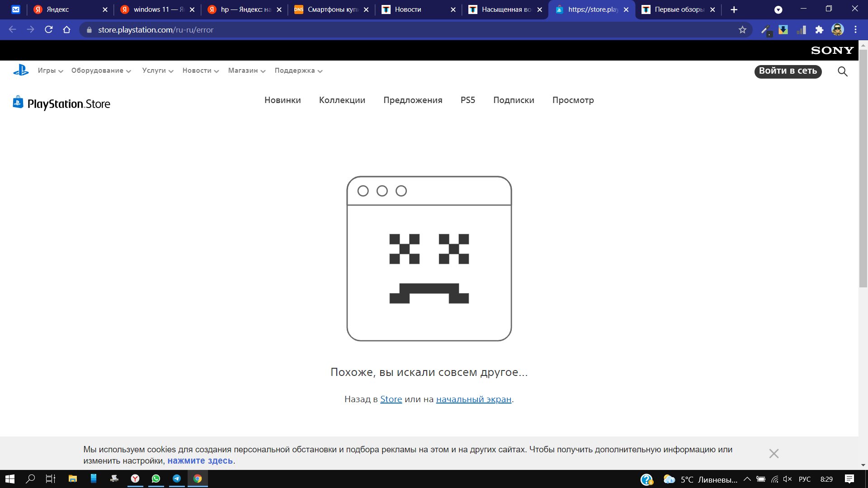This screenshot has width=868, height=488.
Task: Expand the Услуги menu
Action: pyautogui.click(x=157, y=70)
